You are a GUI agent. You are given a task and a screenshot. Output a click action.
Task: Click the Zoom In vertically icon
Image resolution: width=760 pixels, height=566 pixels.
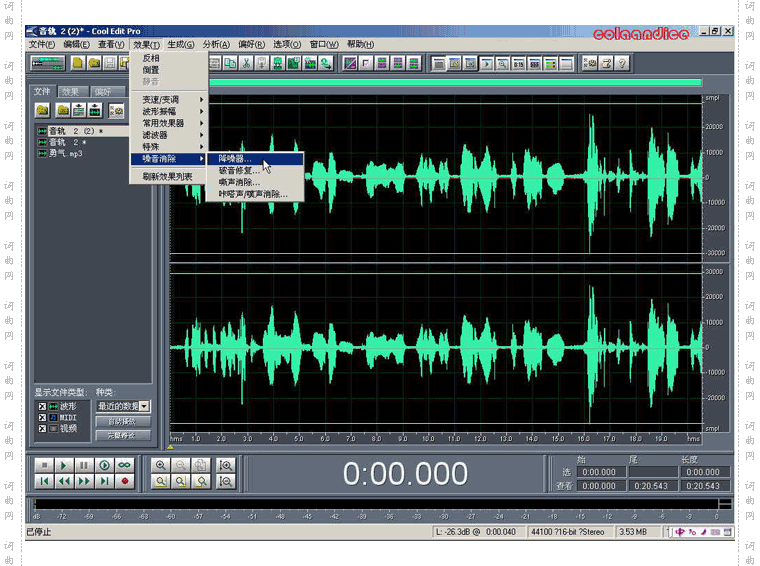click(226, 465)
